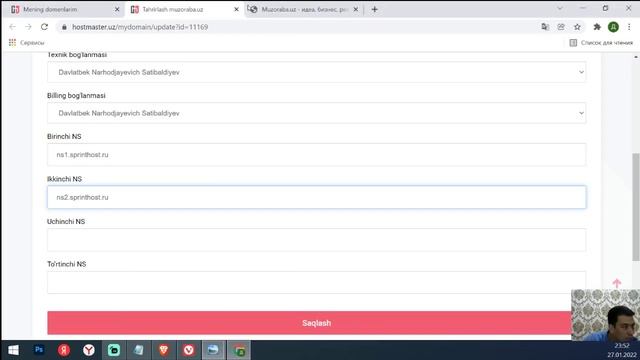Focus the Ikkinchi NS field

316,197
